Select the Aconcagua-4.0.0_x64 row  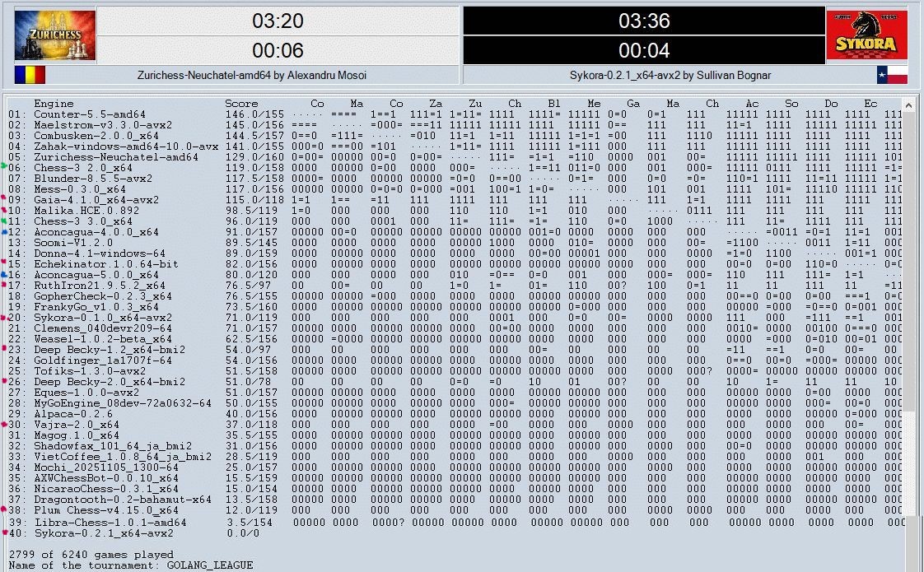pyautogui.click(x=455, y=232)
